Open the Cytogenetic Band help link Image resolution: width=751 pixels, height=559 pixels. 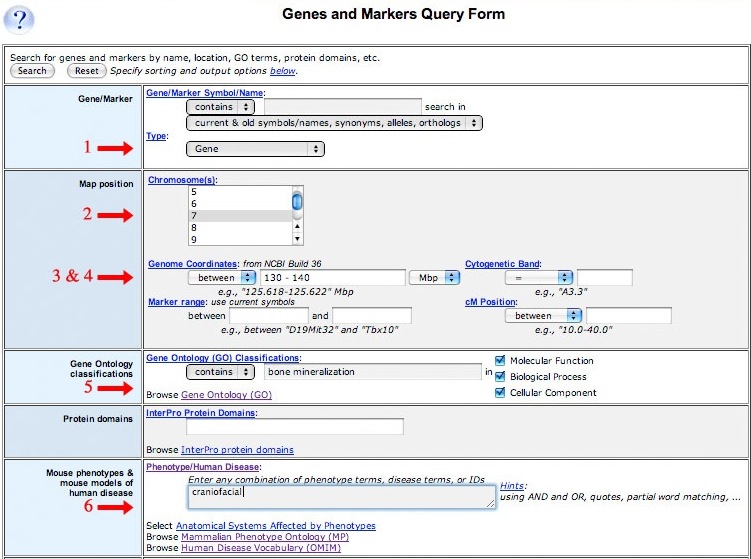502,264
